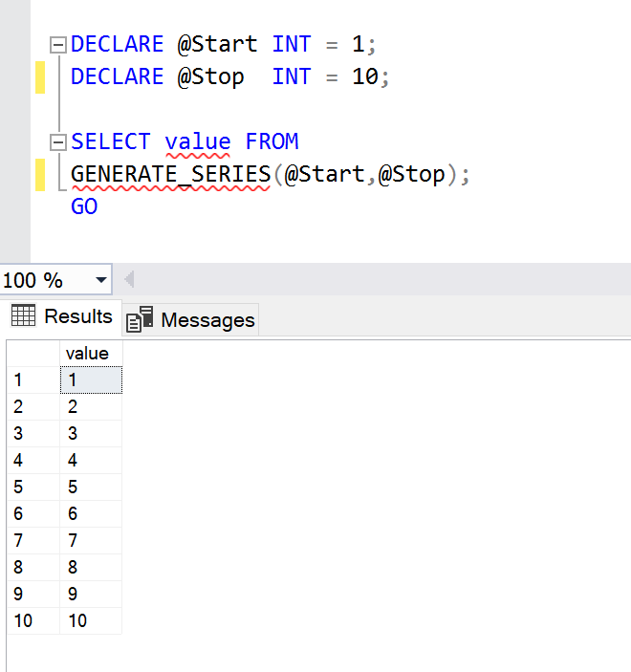631x672 pixels.
Task: Click @Start in the first DECLARE line
Action: coord(217,44)
